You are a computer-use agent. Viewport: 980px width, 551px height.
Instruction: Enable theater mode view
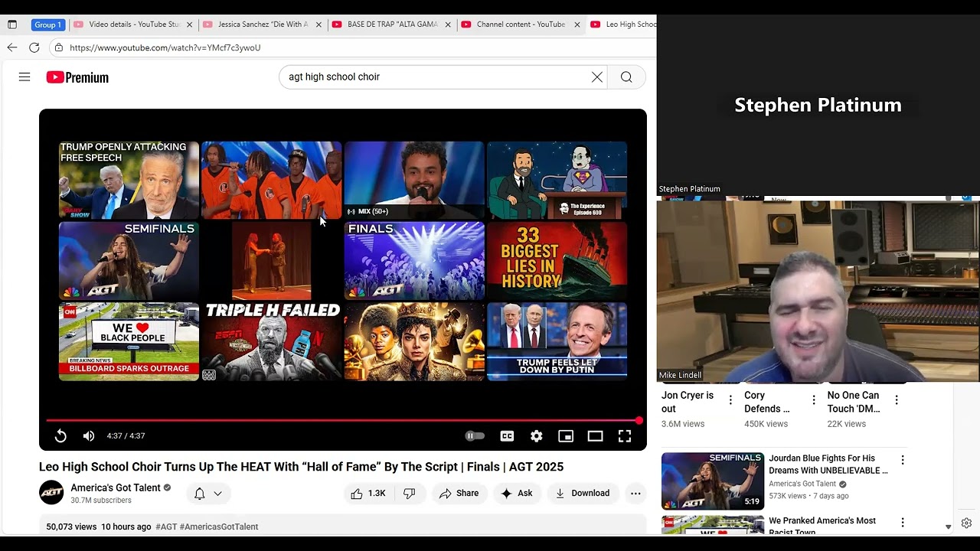(x=595, y=436)
